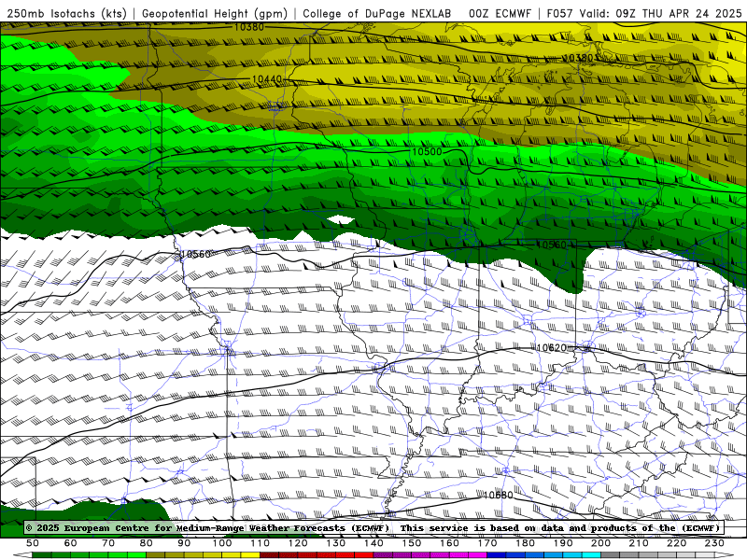
Task: Click the '00Z ECMWF' model run label
Action: 500,13
